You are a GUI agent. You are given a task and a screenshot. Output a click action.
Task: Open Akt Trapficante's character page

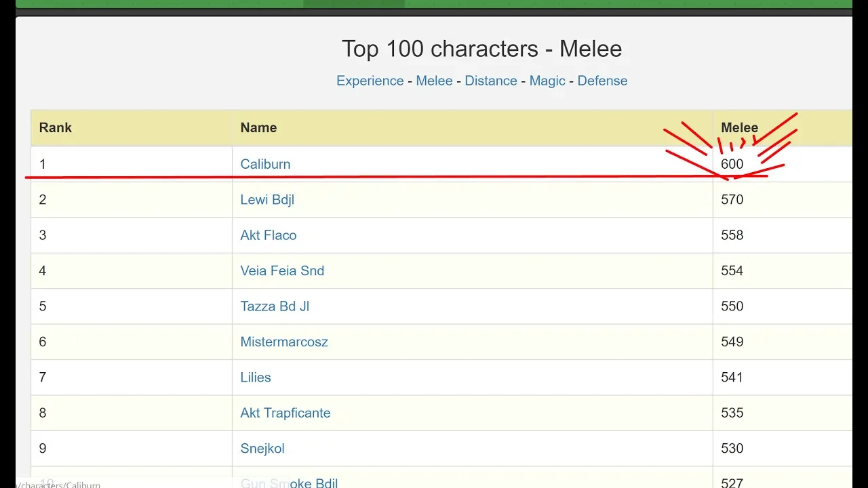pyautogui.click(x=285, y=413)
